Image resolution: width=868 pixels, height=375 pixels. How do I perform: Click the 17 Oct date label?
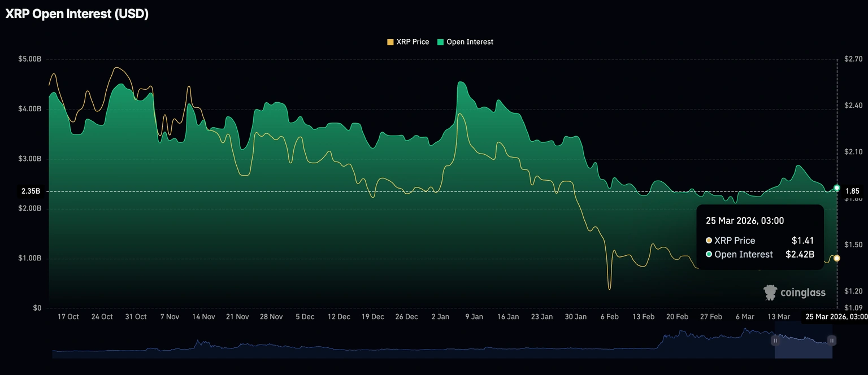coord(68,317)
